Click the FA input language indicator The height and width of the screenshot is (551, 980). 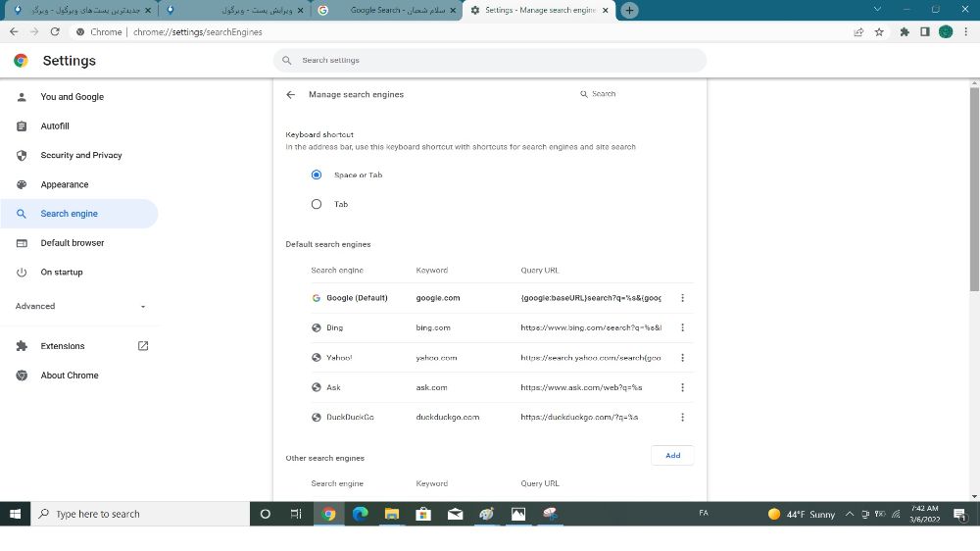tap(704, 513)
